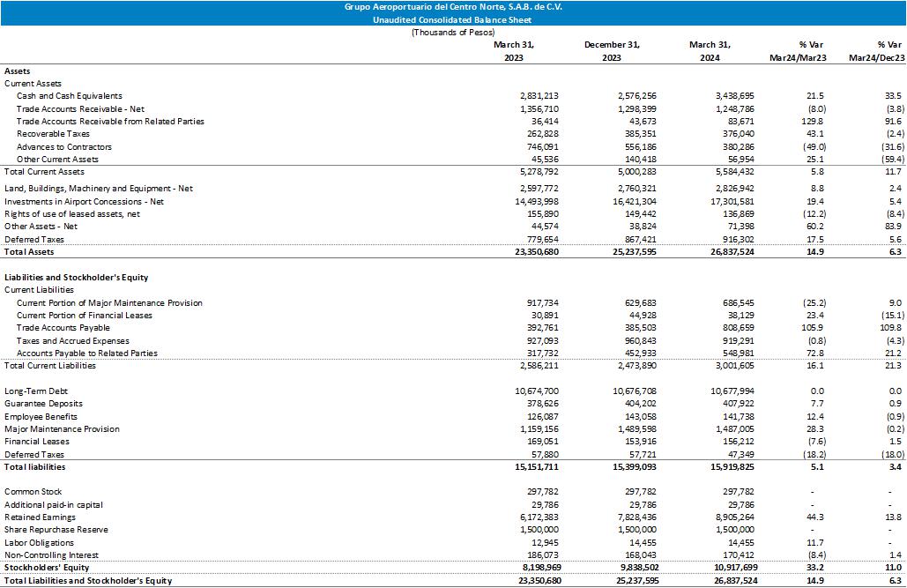Select the 'Recoverable Taxes' row label
907x588 pixels.
pyautogui.click(x=53, y=134)
